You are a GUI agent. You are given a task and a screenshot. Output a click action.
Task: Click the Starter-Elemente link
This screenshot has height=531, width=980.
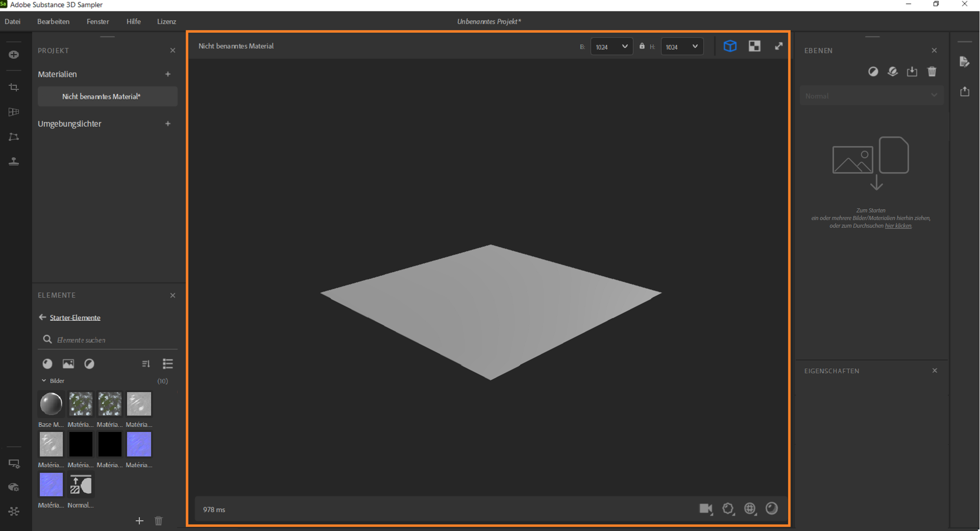(x=75, y=318)
